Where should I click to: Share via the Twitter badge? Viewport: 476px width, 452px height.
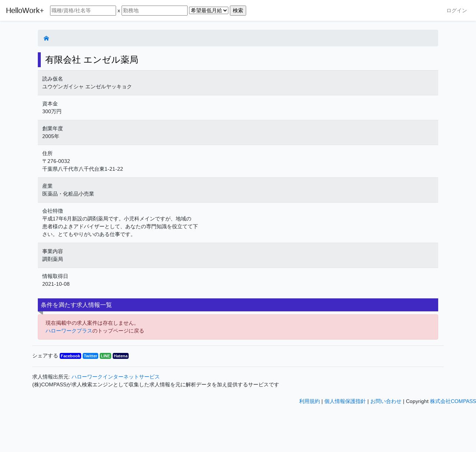click(x=90, y=356)
